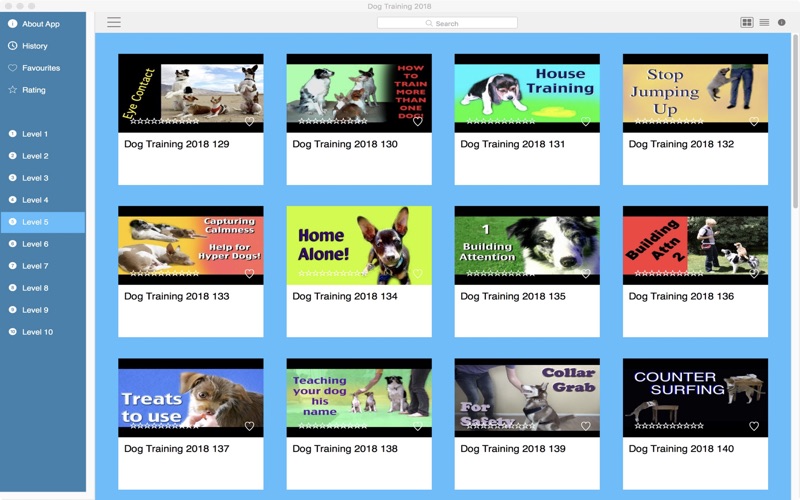Select Level 7 in sidebar
The height and width of the screenshot is (500, 800).
[x=43, y=266]
